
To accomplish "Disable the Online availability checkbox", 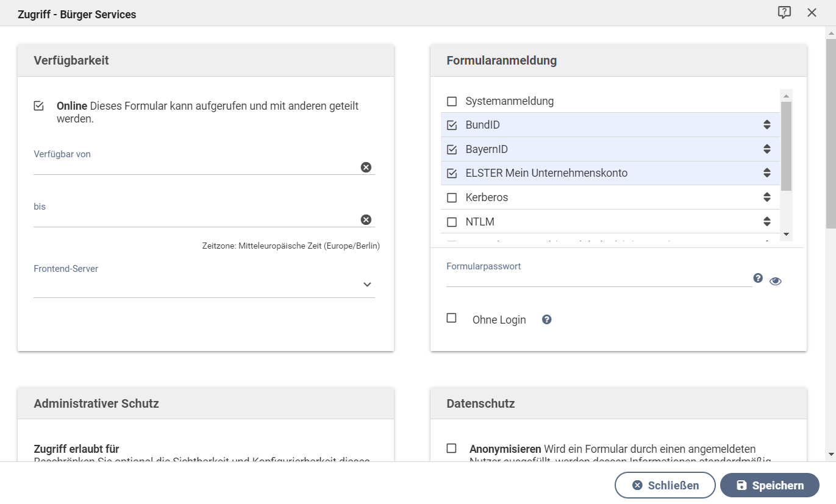I will 38,105.
